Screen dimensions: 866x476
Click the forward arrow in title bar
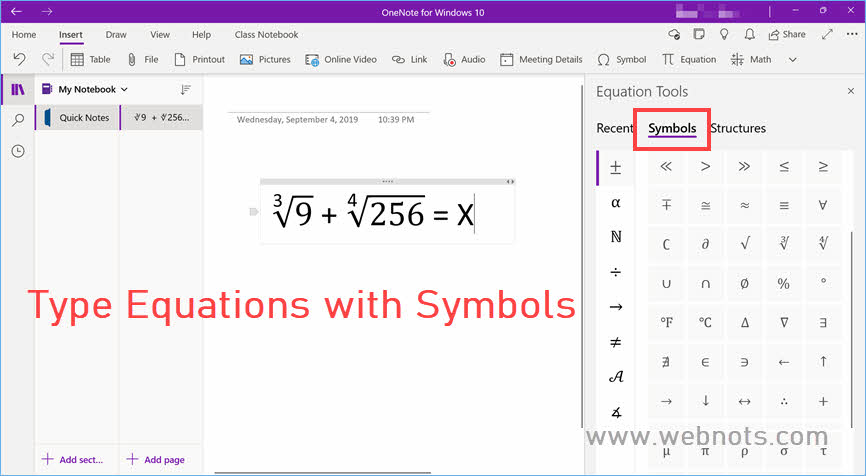click(47, 11)
